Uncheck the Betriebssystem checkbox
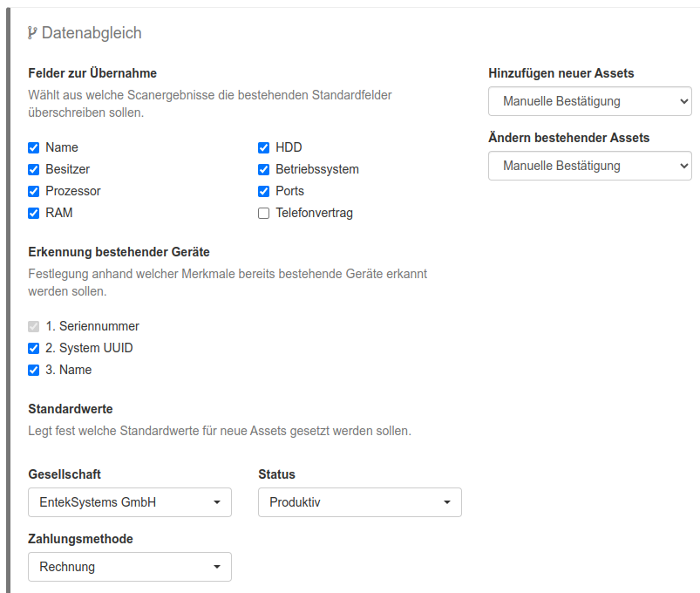 [264, 169]
